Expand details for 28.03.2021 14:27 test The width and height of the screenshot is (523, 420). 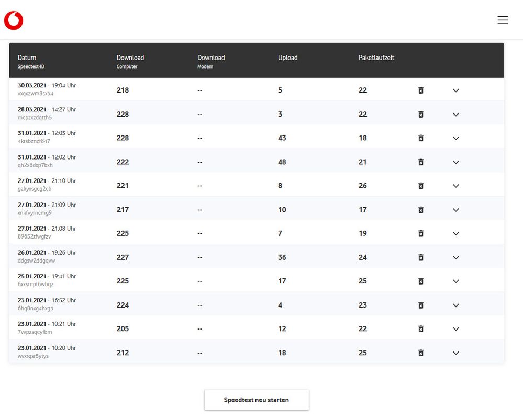456,115
